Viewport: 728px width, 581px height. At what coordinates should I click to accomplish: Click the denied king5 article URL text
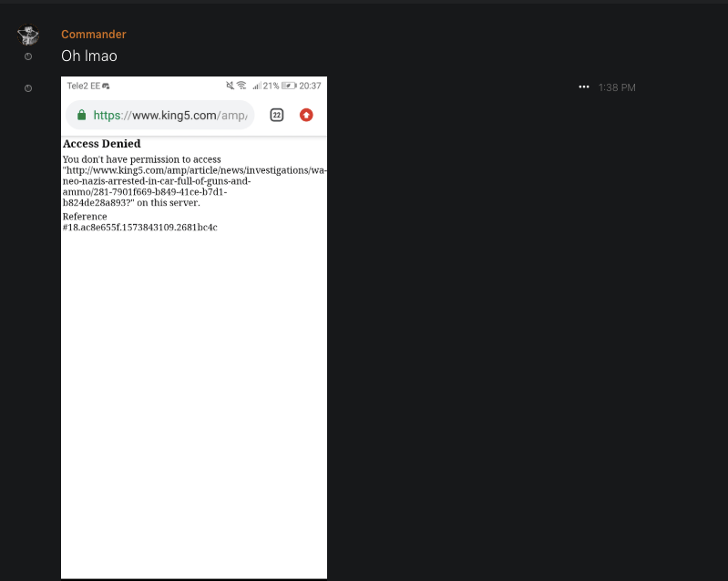coord(195,181)
